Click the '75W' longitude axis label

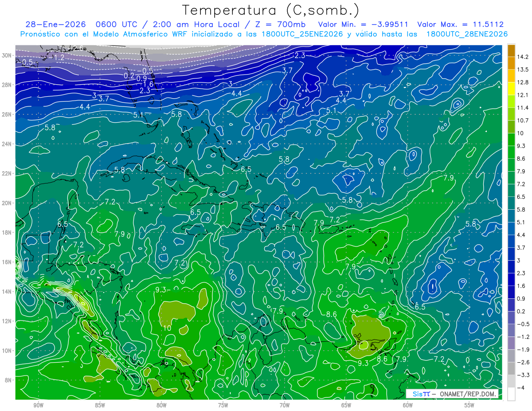(223, 404)
